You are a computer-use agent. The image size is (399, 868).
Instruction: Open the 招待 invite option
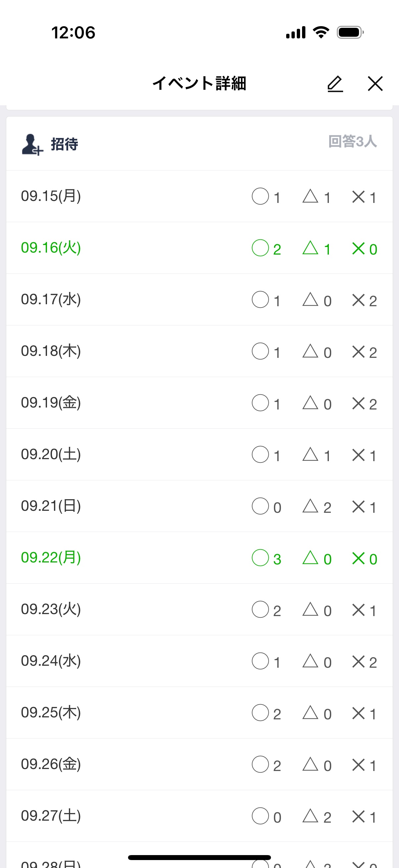[64, 144]
